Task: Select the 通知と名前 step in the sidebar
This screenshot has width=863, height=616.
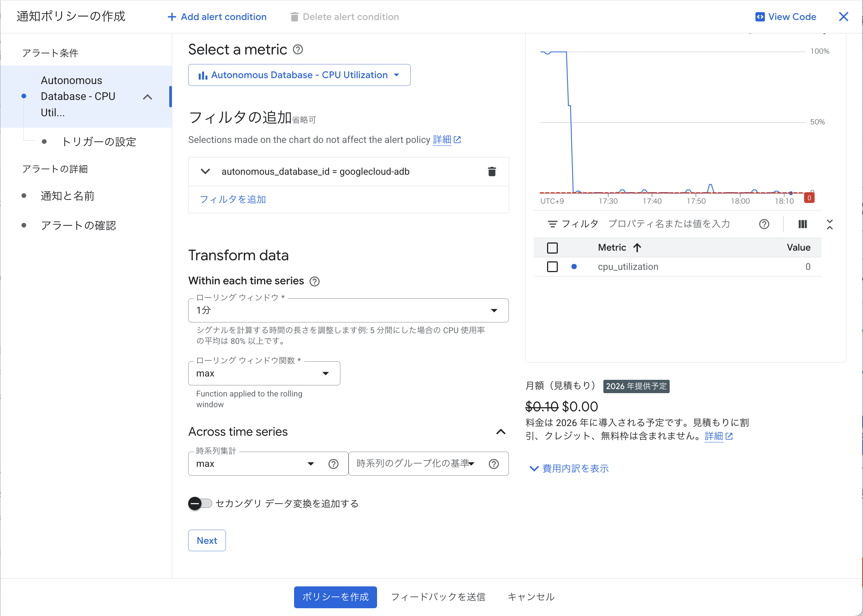Action: (67, 196)
